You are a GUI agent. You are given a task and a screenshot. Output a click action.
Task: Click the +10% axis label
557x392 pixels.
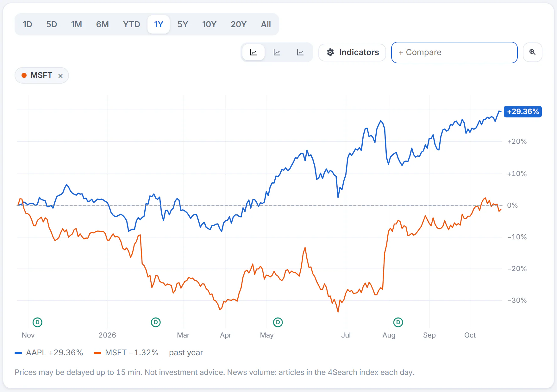point(517,174)
